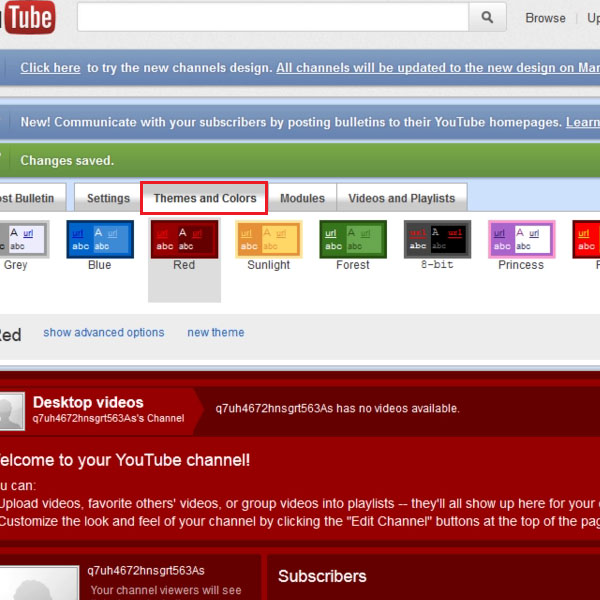
Task: Click the Blue theme label text
Action: point(99,265)
